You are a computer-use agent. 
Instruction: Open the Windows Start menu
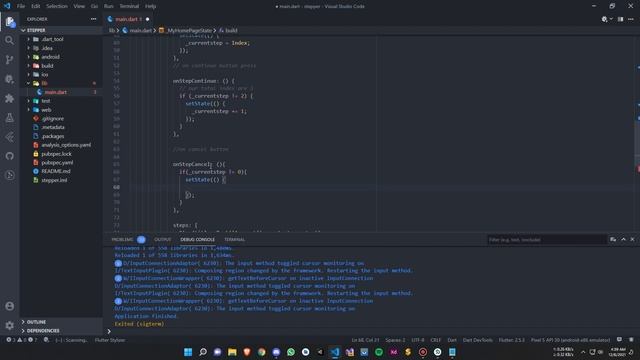188,352
